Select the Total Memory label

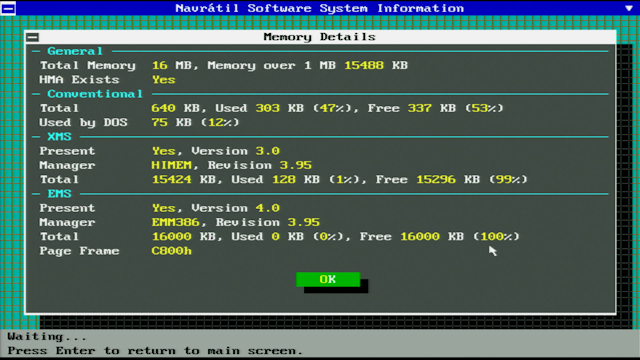tap(87, 66)
